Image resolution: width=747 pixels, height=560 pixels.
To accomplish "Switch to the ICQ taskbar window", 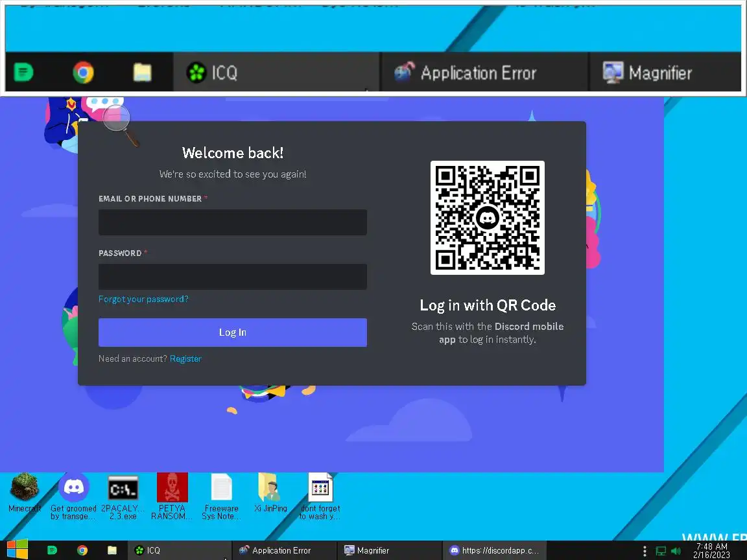I will 179,550.
